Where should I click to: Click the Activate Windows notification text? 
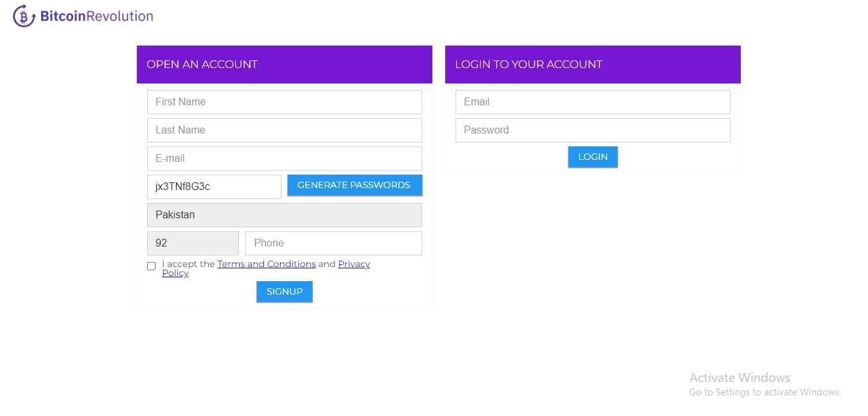click(x=740, y=377)
